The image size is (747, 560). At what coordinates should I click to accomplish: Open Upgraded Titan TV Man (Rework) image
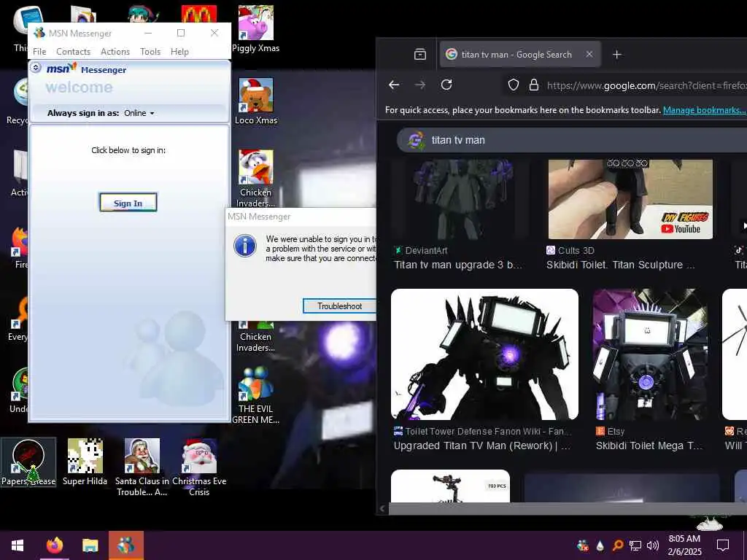(x=484, y=354)
